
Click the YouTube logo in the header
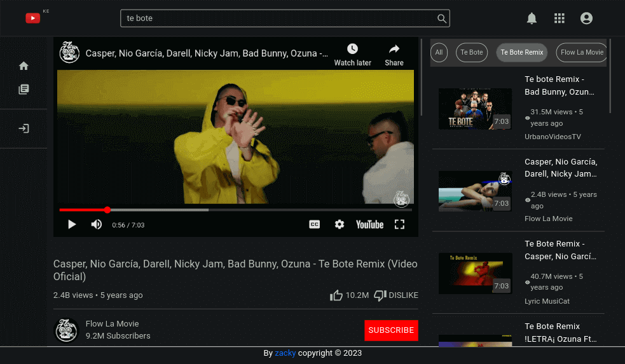[x=32, y=18]
